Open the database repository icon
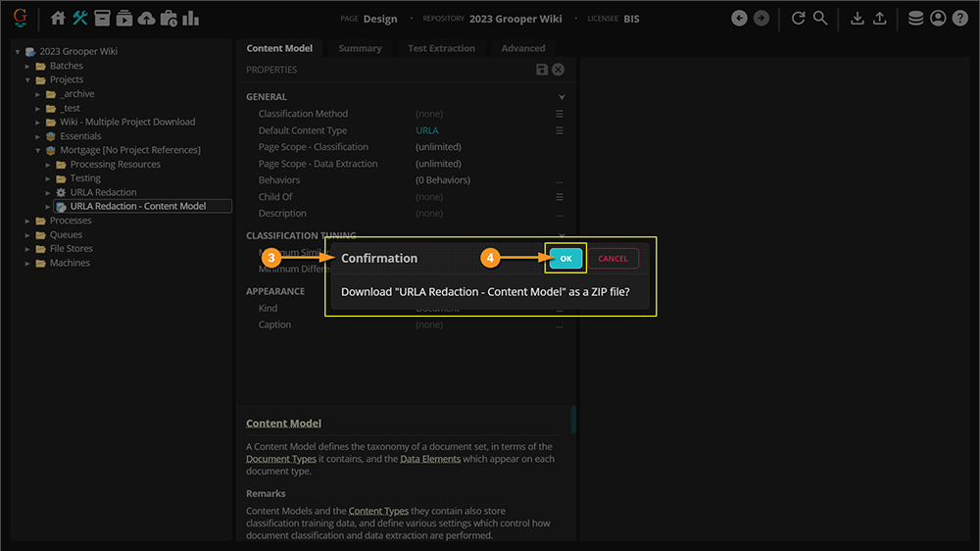The height and width of the screenshot is (551, 980). click(915, 19)
